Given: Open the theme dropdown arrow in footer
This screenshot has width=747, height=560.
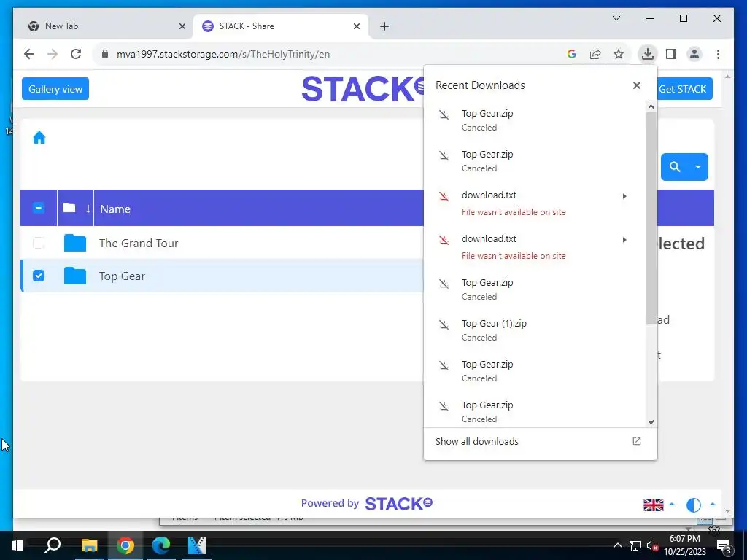Looking at the screenshot, I should [713, 504].
